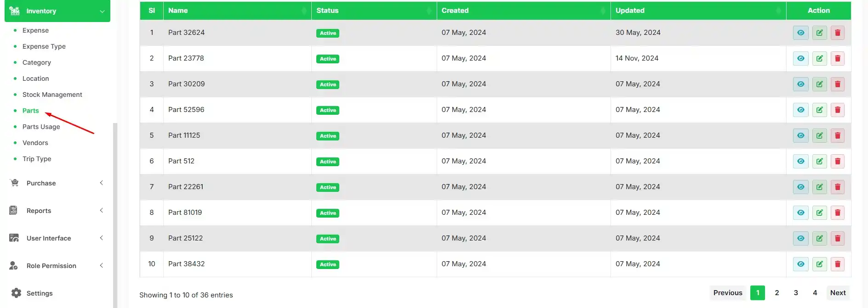The width and height of the screenshot is (868, 308).
Task: Jump to page 3 of the table
Action: click(796, 293)
